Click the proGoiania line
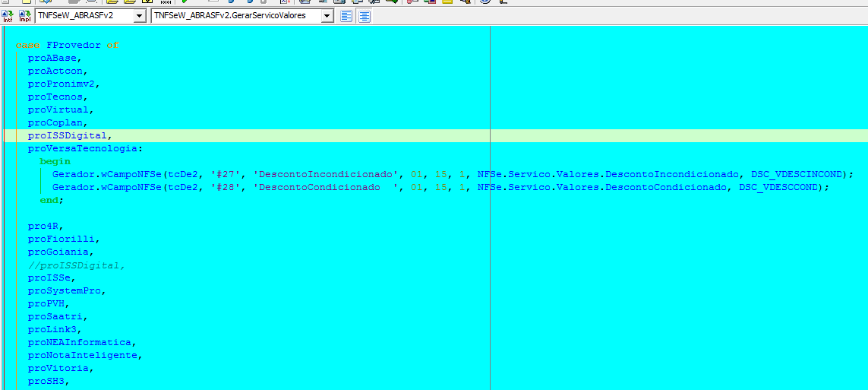 [x=62, y=252]
